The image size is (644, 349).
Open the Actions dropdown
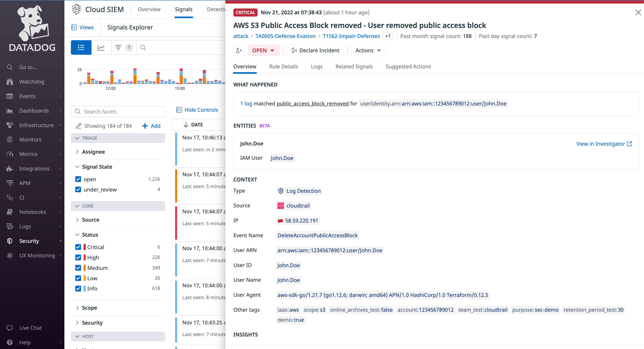tap(368, 50)
